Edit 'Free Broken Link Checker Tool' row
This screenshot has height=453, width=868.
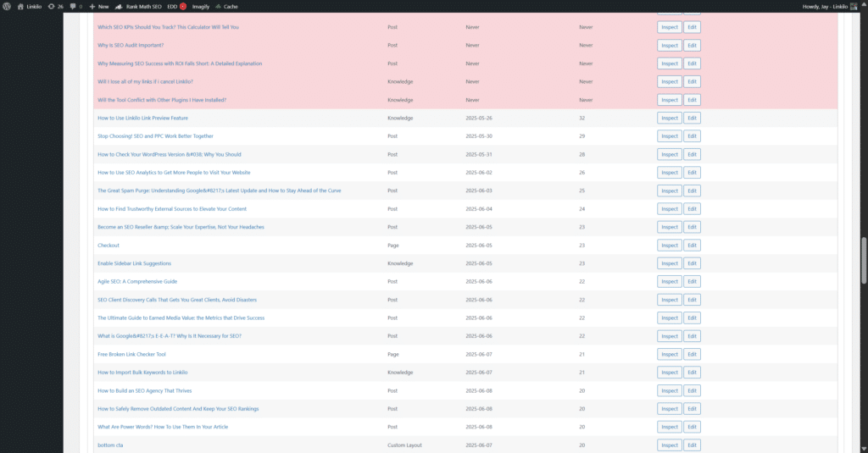[x=692, y=354]
